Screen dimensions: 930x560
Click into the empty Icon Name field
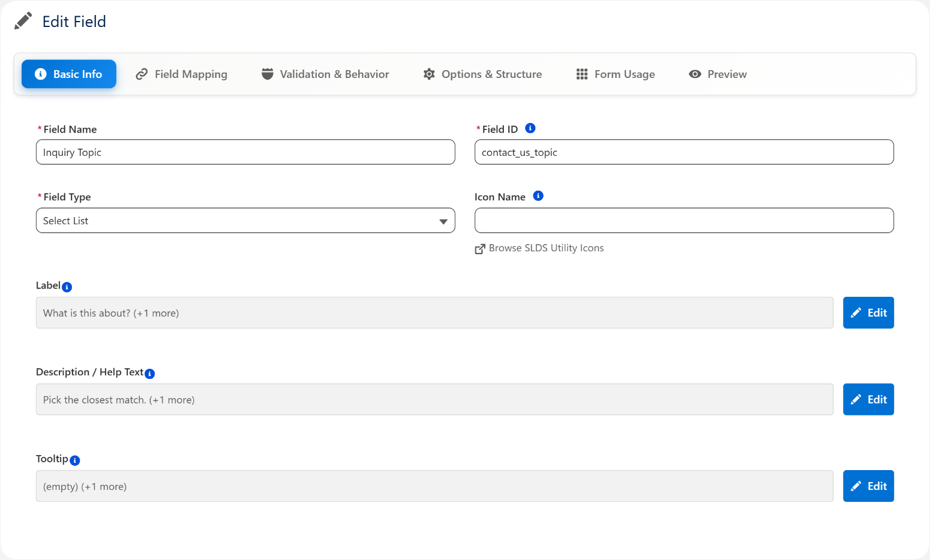pos(684,221)
